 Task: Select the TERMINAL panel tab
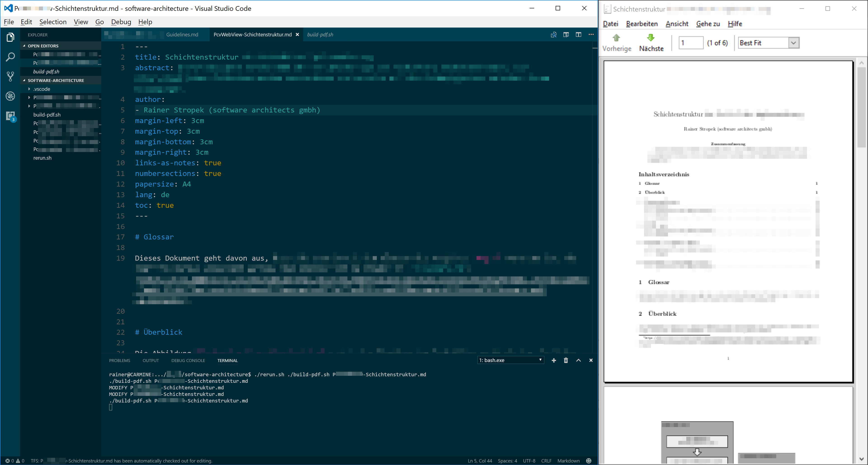(227, 360)
